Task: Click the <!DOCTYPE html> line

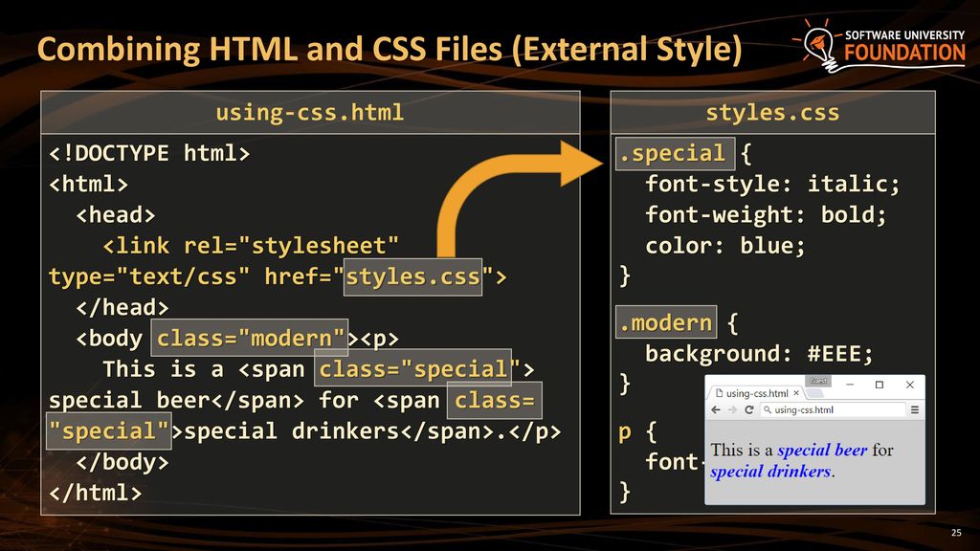Action: pyautogui.click(x=149, y=154)
